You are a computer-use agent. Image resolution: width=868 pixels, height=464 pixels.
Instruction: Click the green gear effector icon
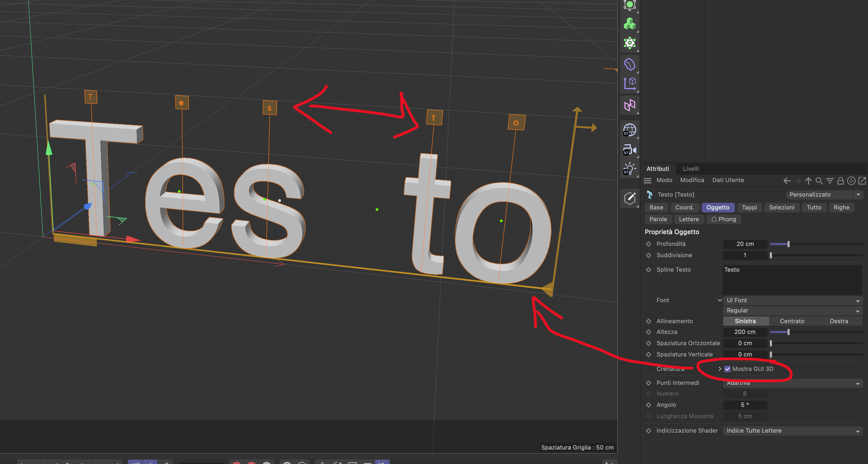click(x=629, y=43)
